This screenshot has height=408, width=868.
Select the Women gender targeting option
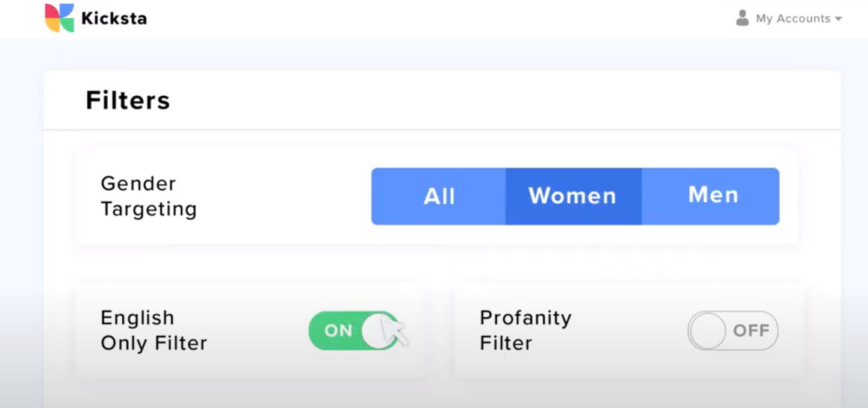coord(572,196)
